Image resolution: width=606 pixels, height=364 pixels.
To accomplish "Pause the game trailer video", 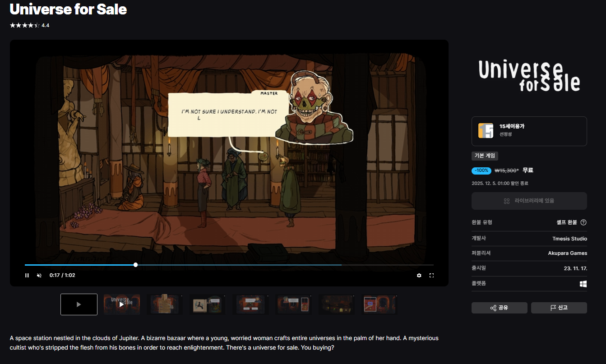I will (27, 275).
